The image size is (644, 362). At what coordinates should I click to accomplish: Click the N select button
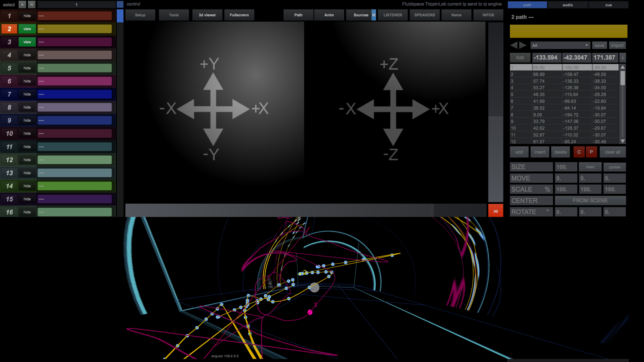tap(31, 5)
